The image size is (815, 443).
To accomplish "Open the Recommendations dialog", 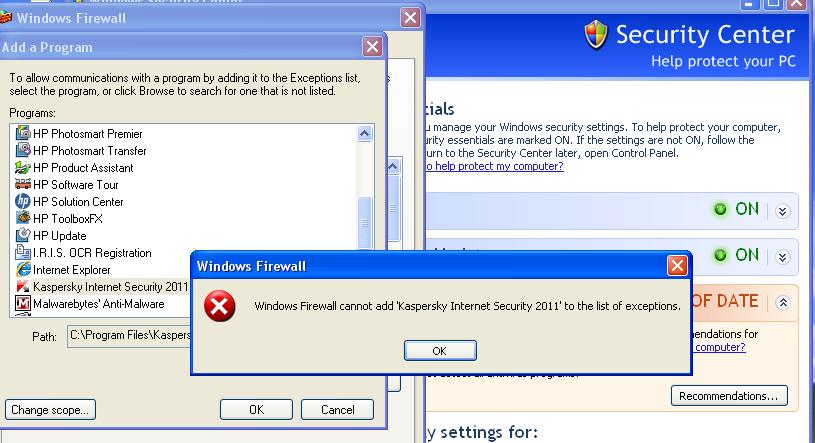I will point(729,396).
